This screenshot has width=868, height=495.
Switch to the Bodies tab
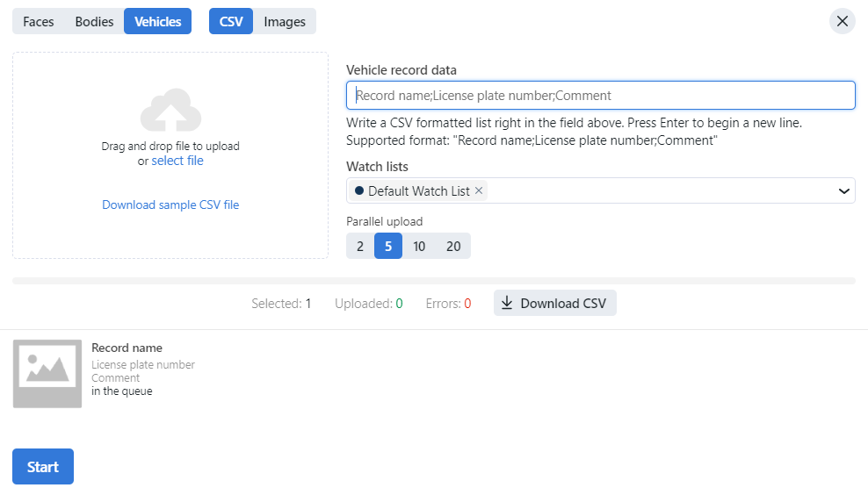coord(94,22)
